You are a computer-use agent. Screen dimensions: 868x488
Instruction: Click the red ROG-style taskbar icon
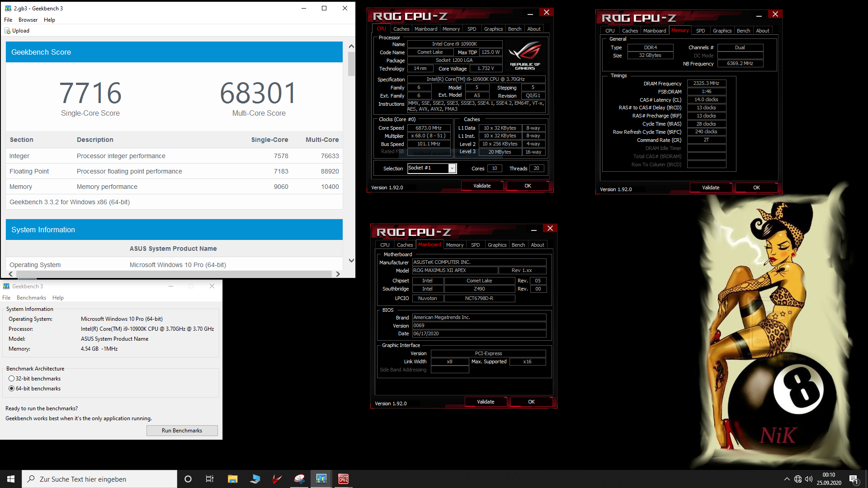tap(277, 479)
